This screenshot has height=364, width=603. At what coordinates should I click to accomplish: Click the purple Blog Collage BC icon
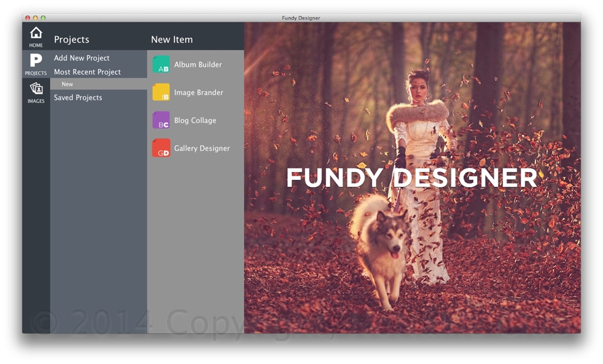(x=161, y=120)
